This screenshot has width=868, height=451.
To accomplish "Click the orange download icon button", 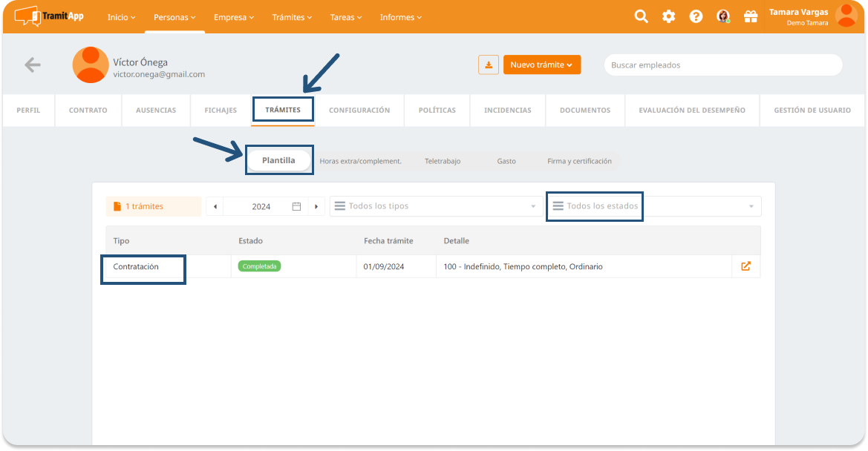I will (x=488, y=65).
